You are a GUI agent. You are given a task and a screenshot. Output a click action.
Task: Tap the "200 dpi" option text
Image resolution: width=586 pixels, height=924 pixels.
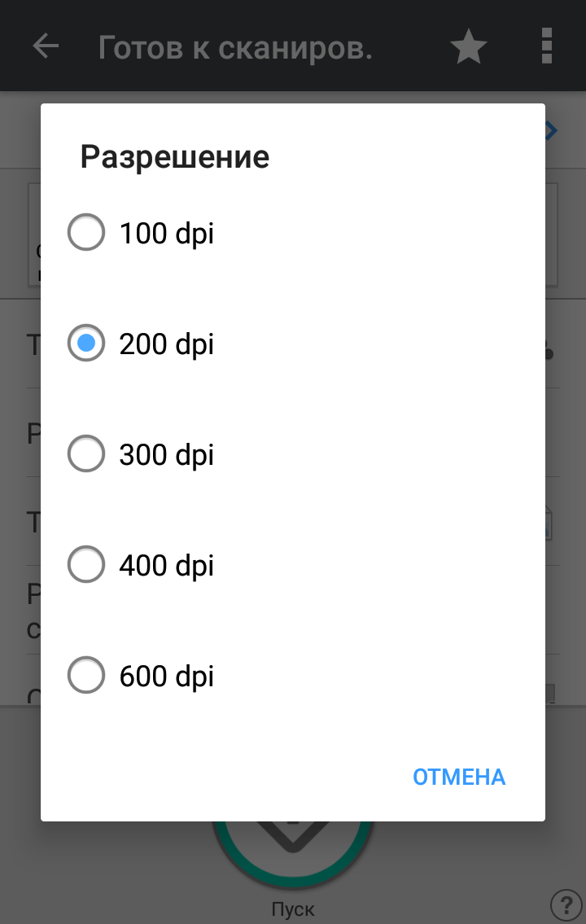tap(167, 344)
